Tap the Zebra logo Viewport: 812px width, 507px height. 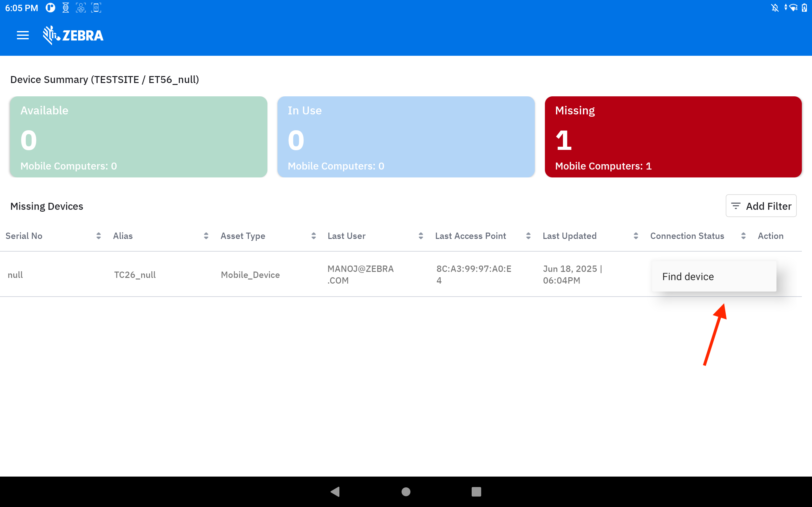pyautogui.click(x=73, y=35)
